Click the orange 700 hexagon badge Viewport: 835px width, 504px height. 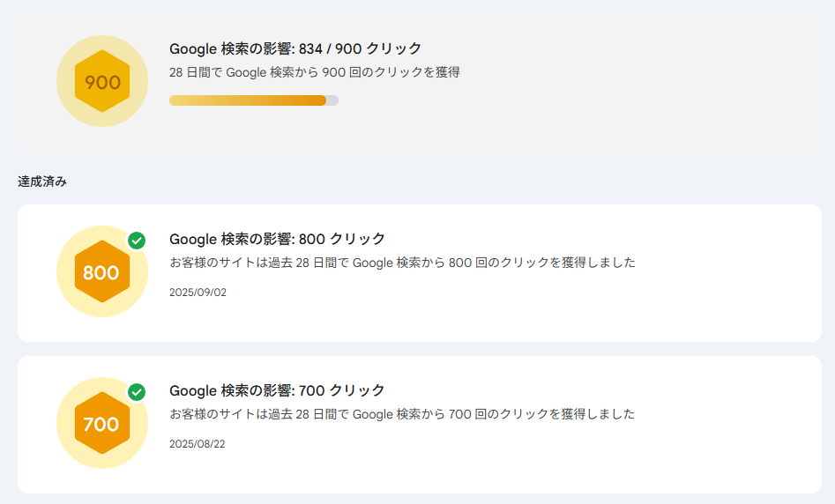click(x=102, y=424)
